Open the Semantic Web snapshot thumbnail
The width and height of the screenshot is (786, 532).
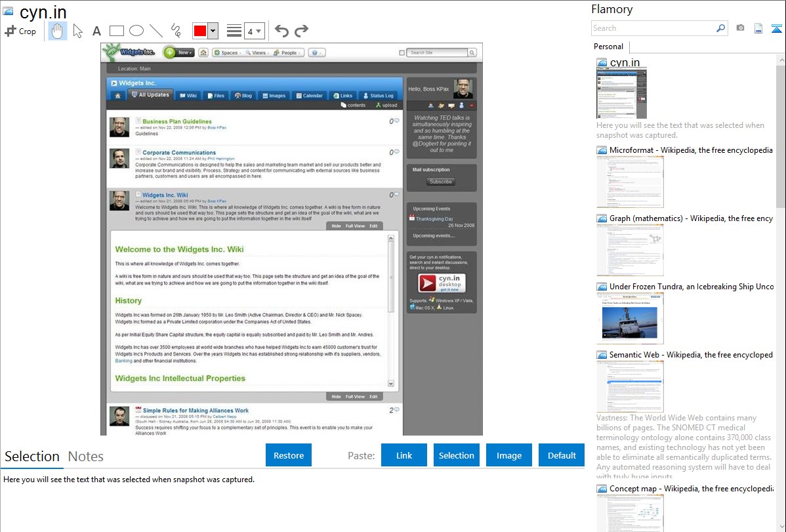pos(630,386)
